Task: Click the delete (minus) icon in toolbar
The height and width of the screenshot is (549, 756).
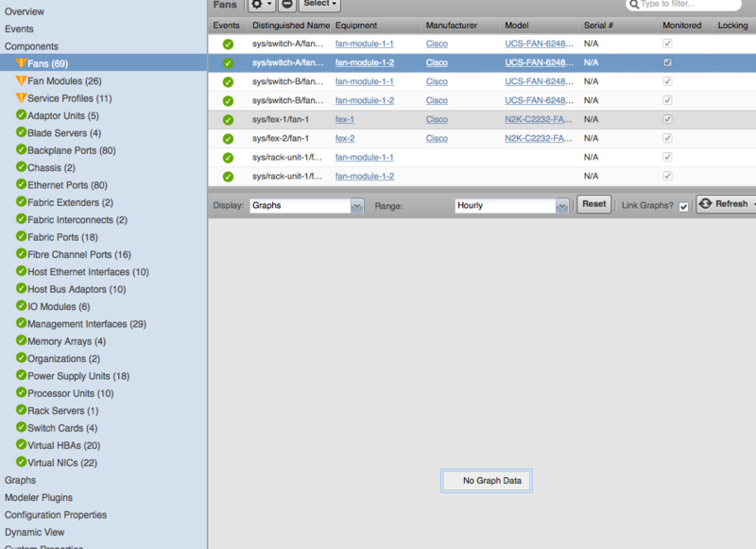Action: 287,5
